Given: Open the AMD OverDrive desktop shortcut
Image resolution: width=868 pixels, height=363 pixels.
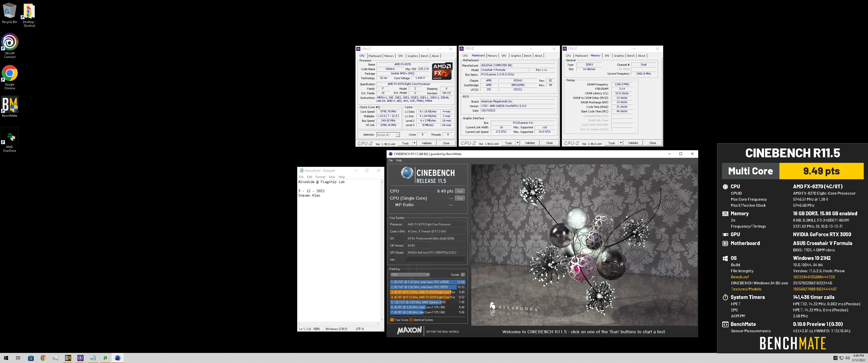Looking at the screenshot, I should point(9,140).
